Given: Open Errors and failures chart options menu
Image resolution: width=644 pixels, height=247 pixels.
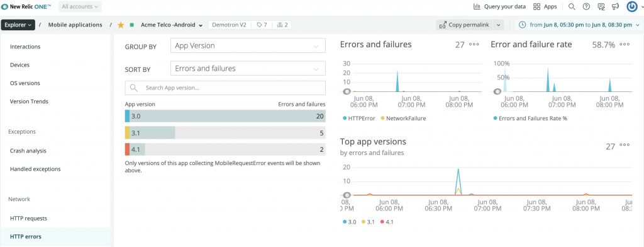Looking at the screenshot, I should pos(474,45).
